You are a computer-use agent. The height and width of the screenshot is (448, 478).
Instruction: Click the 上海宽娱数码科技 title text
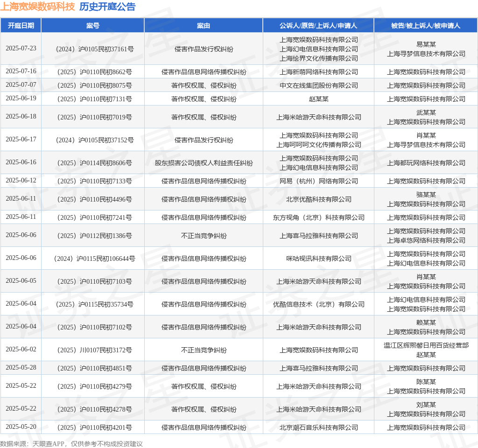tap(37, 7)
